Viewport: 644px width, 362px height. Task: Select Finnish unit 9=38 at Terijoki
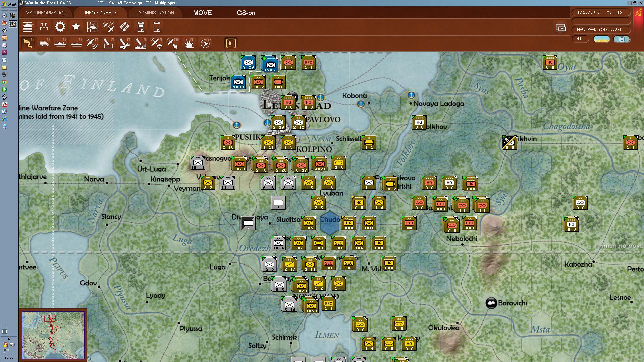(x=238, y=82)
